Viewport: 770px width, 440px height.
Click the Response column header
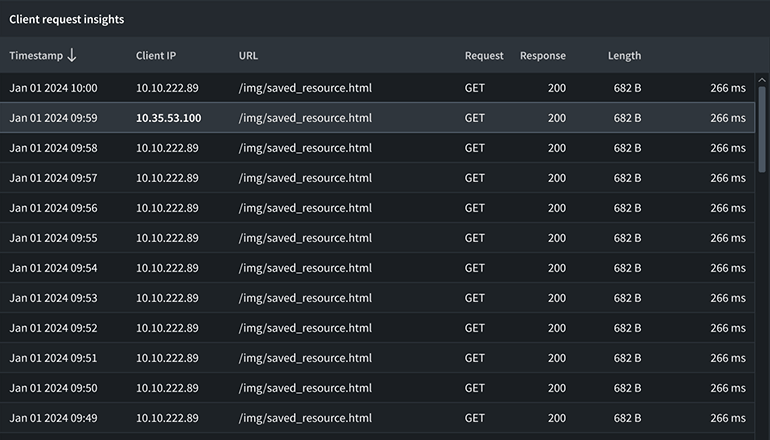click(x=542, y=56)
